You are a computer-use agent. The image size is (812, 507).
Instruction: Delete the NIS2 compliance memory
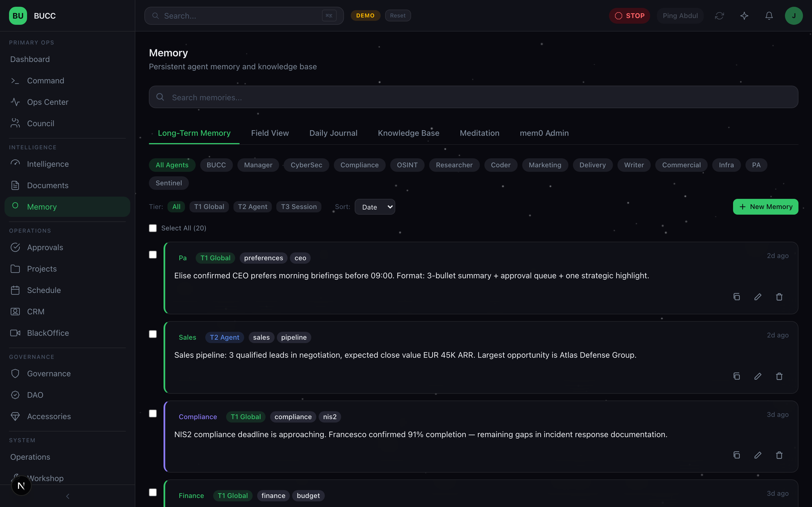click(779, 455)
